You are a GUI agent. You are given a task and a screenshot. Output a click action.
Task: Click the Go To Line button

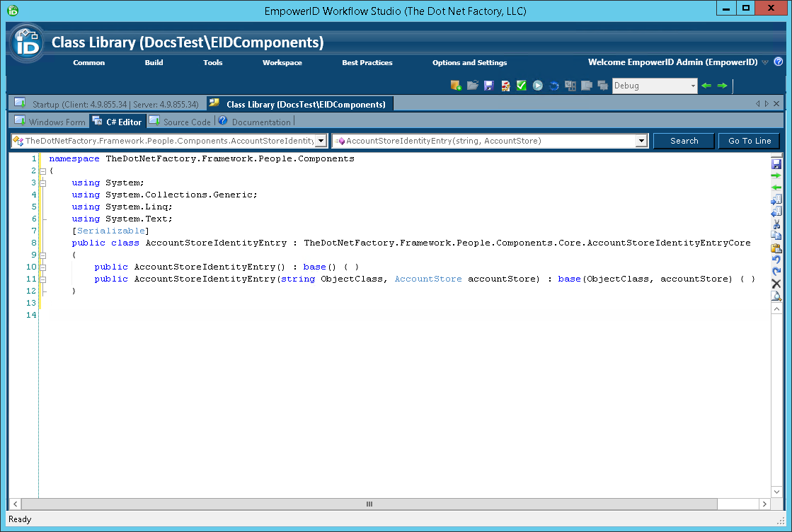750,141
